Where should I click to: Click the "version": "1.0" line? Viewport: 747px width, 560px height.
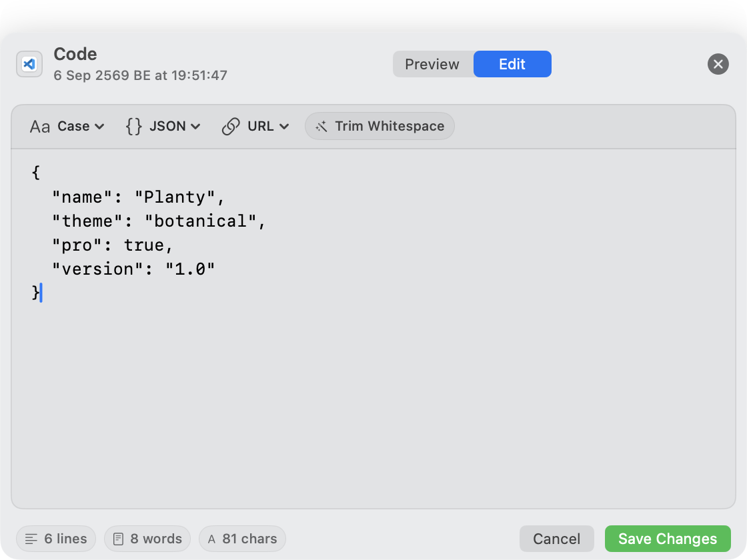[133, 269]
